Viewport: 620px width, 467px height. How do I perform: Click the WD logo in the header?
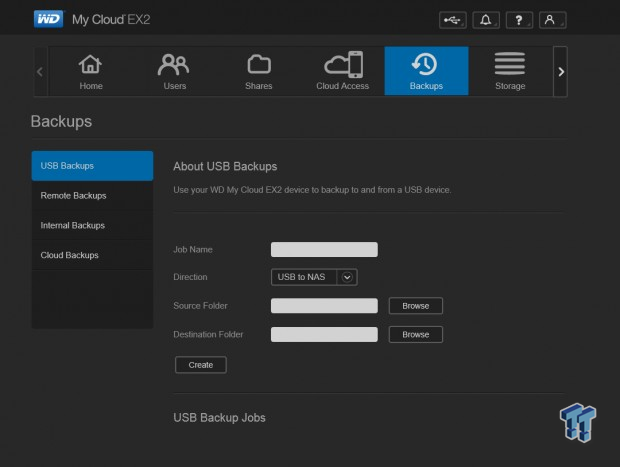point(48,19)
